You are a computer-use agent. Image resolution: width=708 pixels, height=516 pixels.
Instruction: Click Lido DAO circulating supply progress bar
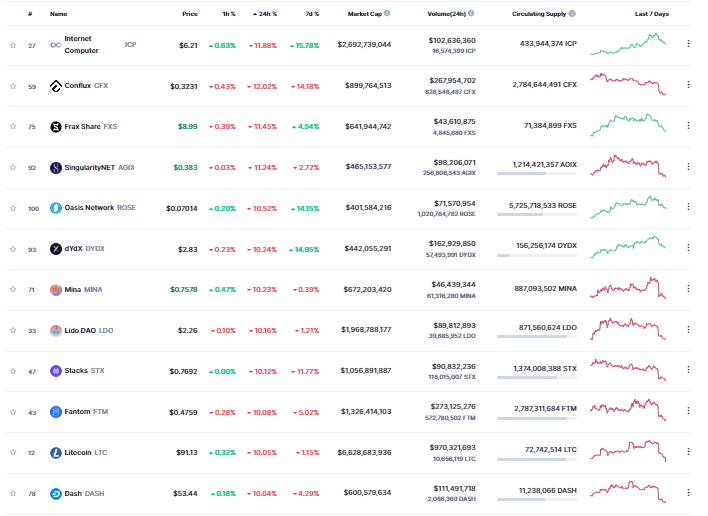point(537,336)
